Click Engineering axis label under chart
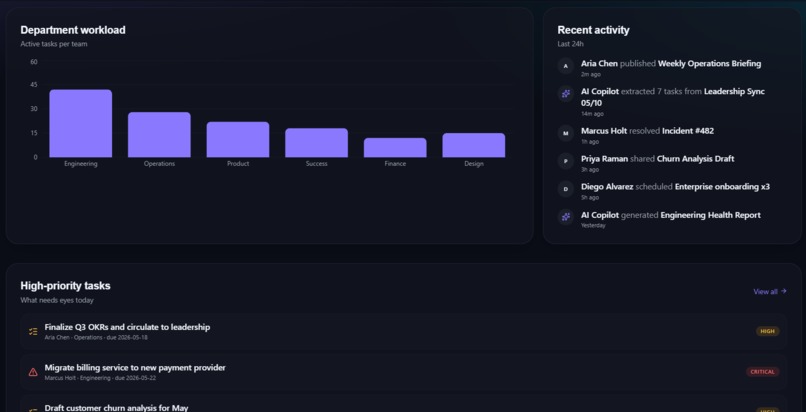Viewport: 806px width, 412px height. tap(81, 164)
